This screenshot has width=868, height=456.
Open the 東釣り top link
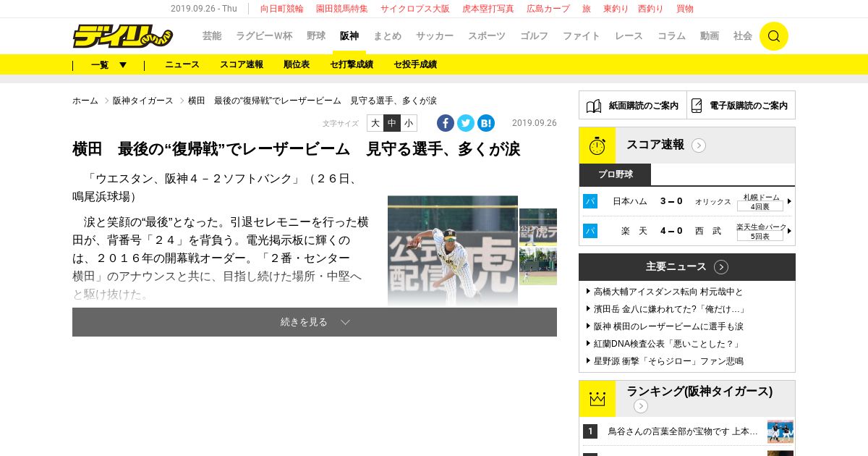coord(616,9)
